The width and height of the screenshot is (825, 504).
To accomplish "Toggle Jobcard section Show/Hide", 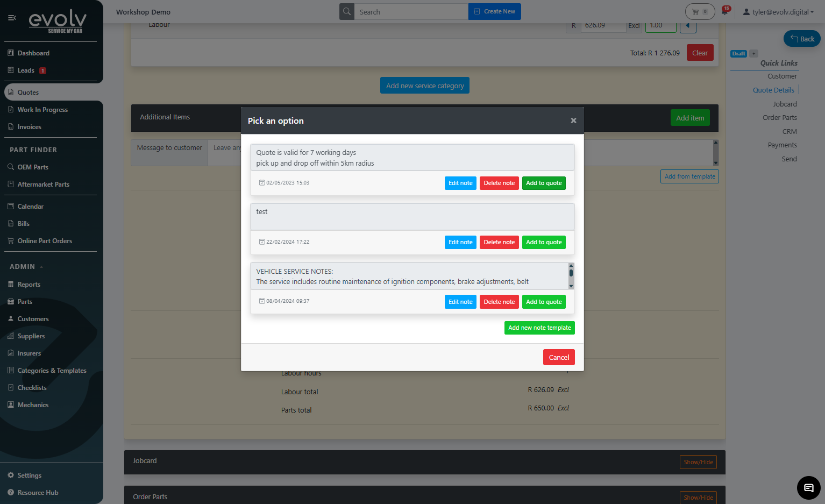I will click(x=698, y=462).
